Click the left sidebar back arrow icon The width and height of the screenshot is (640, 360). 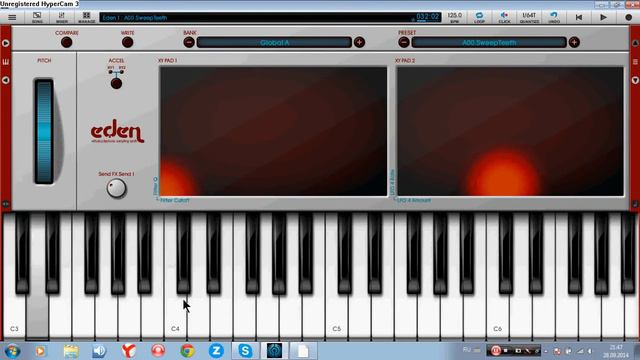pyautogui.click(x=6, y=80)
